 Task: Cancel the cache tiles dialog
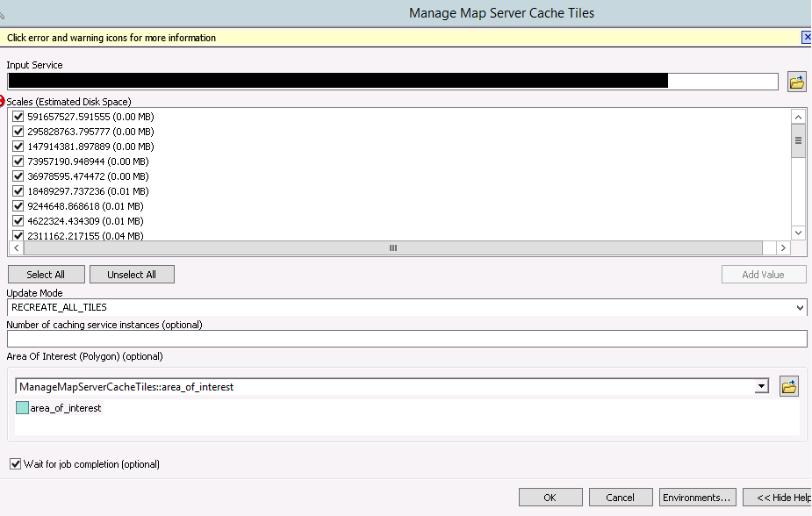coord(620,498)
